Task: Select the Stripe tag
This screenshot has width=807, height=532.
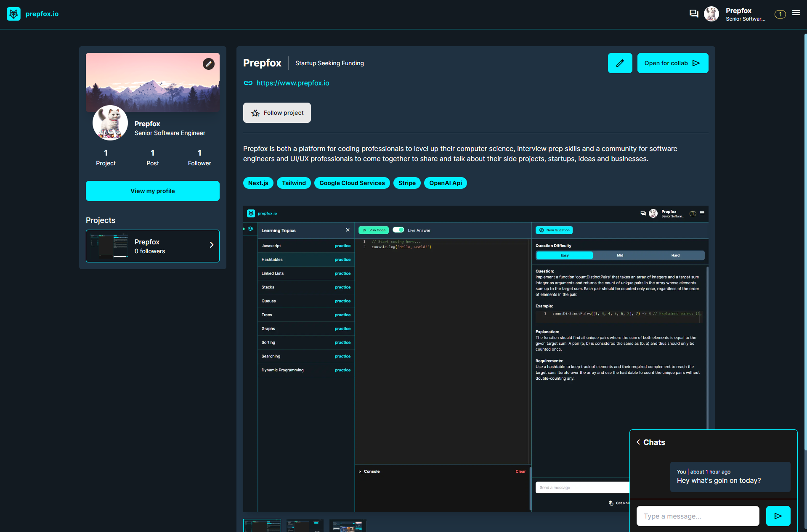Action: [x=407, y=183]
